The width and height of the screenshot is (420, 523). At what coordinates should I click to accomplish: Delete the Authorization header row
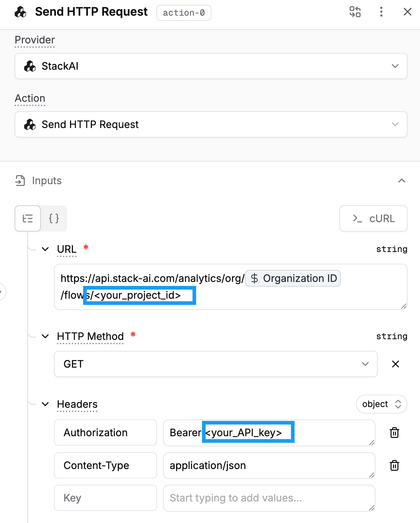(x=394, y=433)
